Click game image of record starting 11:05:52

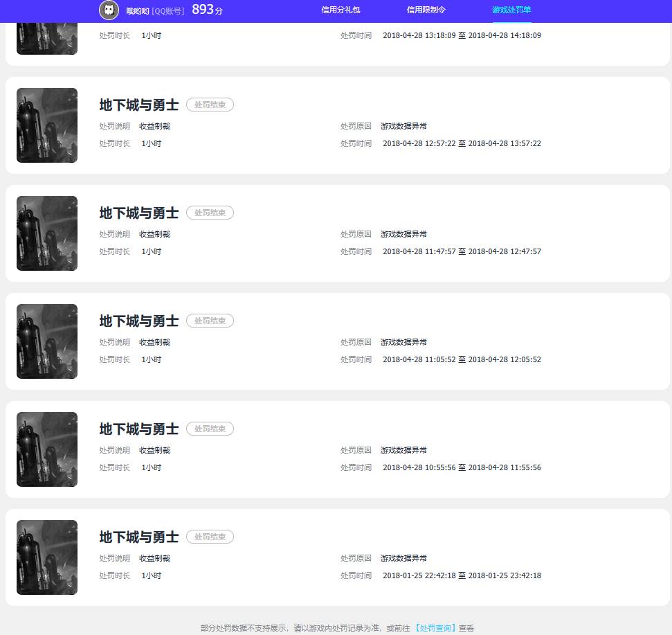tap(47, 341)
